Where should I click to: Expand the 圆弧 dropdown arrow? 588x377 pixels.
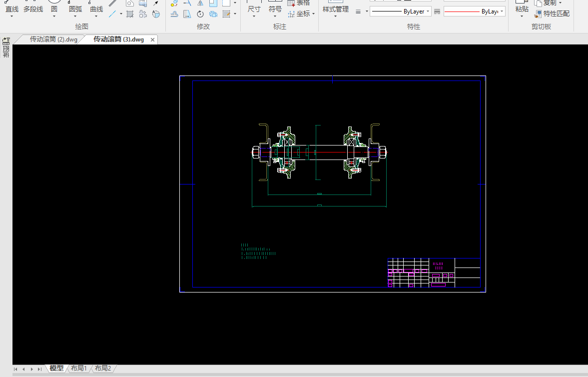pos(75,16)
